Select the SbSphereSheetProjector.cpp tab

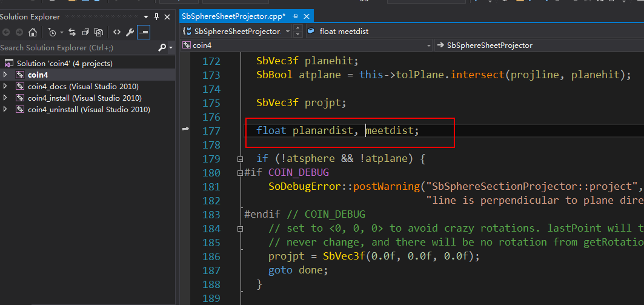[x=233, y=16]
